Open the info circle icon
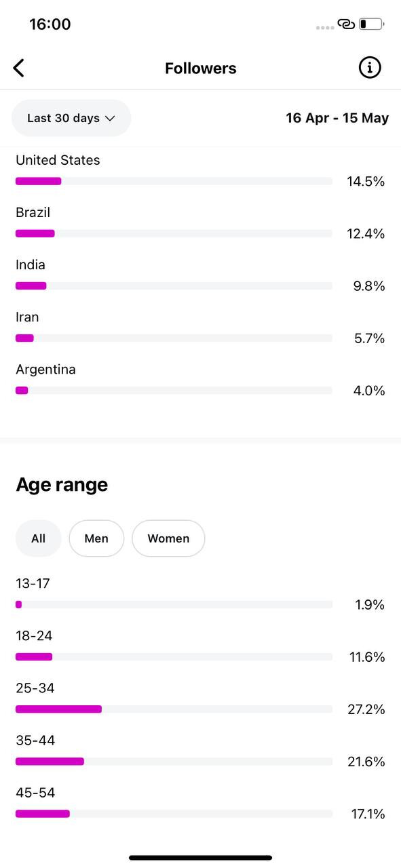The width and height of the screenshot is (401, 868). pos(370,67)
